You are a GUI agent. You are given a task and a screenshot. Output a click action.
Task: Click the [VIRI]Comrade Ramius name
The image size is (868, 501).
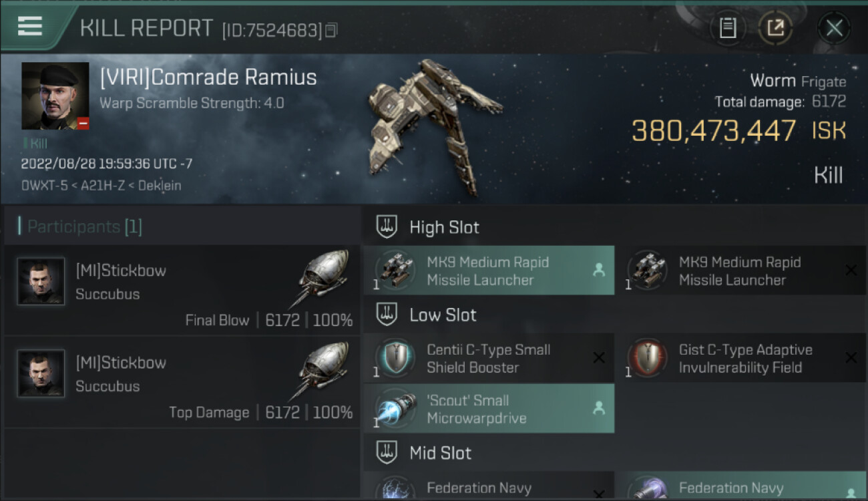[208, 77]
